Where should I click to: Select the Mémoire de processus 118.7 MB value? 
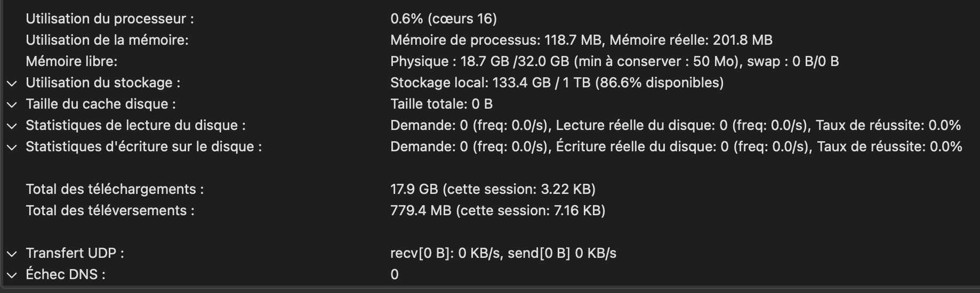point(496,40)
